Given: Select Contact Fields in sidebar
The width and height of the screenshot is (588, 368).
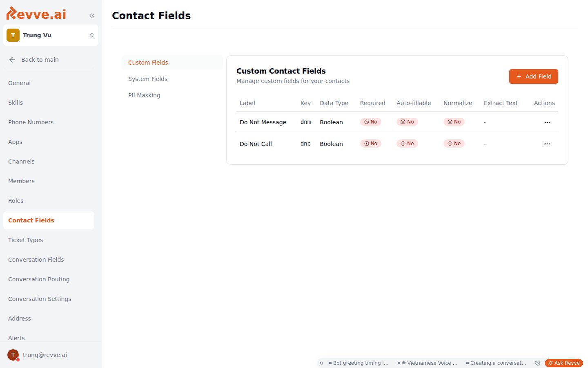Looking at the screenshot, I should (49, 220).
